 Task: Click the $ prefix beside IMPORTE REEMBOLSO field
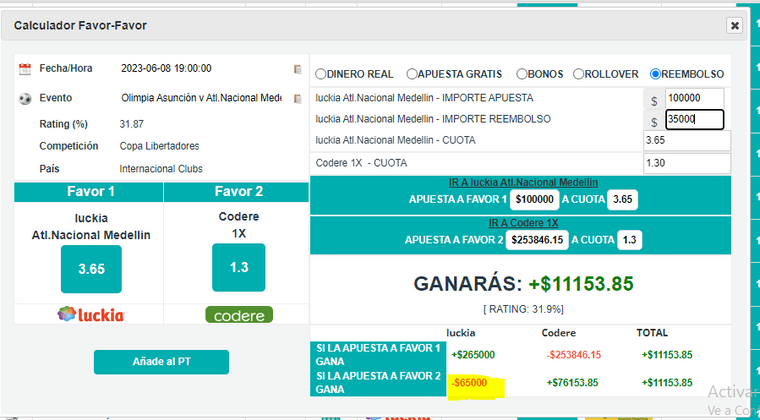point(654,121)
